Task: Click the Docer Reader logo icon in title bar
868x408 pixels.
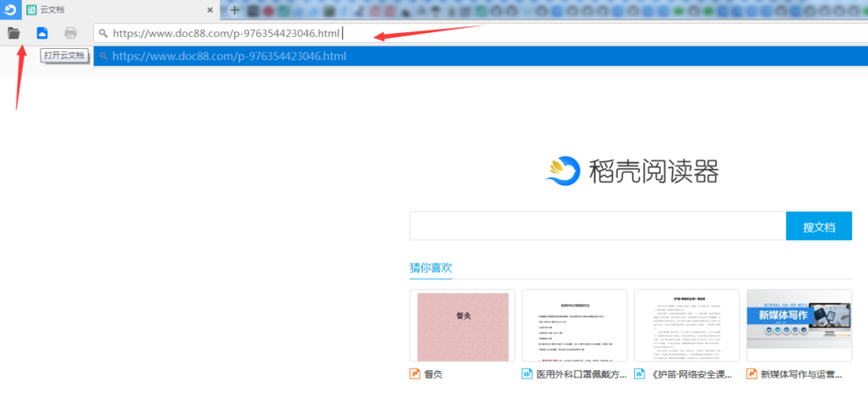Action: point(10,10)
